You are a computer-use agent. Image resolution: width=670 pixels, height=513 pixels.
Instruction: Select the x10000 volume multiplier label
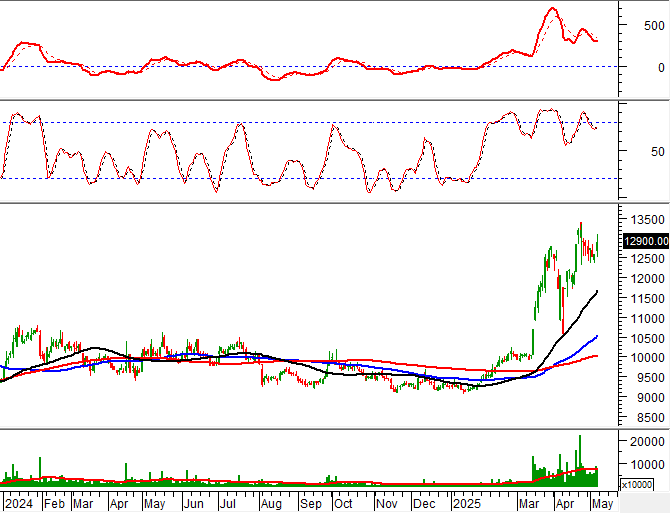[x=637, y=485]
